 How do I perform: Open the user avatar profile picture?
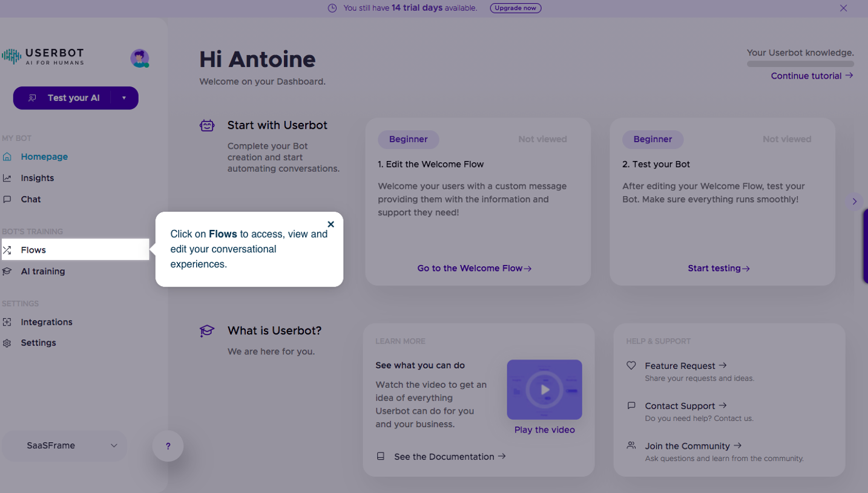[x=140, y=58]
